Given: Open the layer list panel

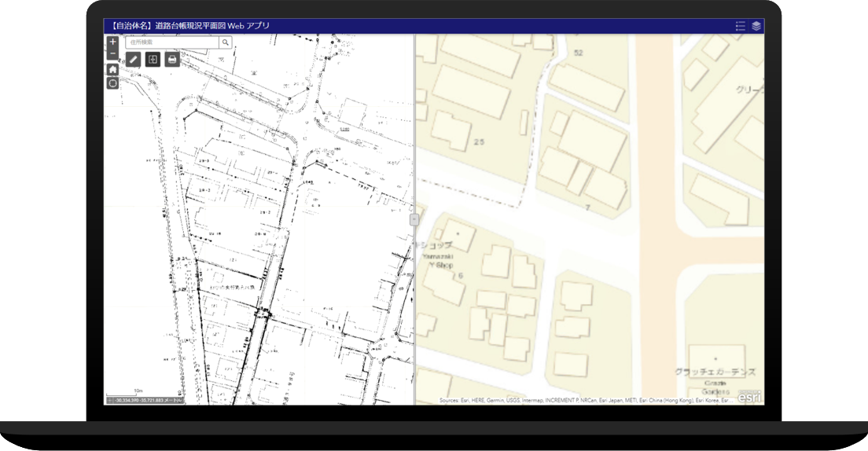Looking at the screenshot, I should click(756, 26).
